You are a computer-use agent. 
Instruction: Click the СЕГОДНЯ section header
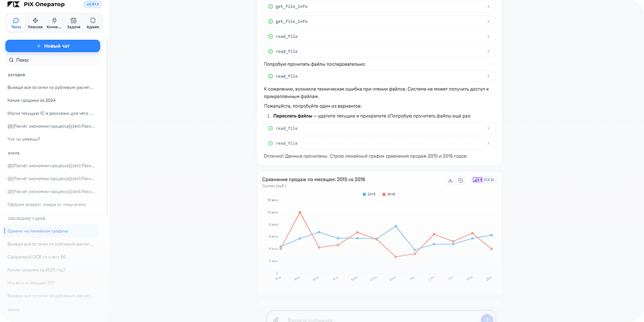click(17, 75)
